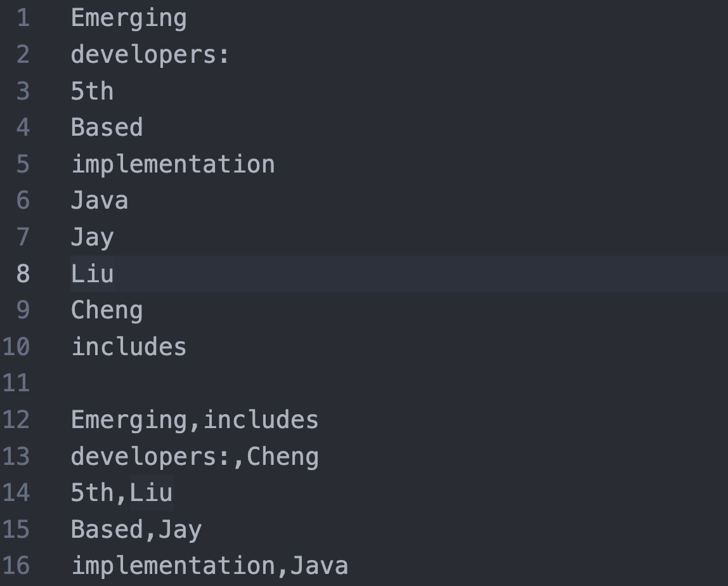Screen dimensions: 728x586
Task: Click line number 16 in the gutter
Action: (16, 566)
